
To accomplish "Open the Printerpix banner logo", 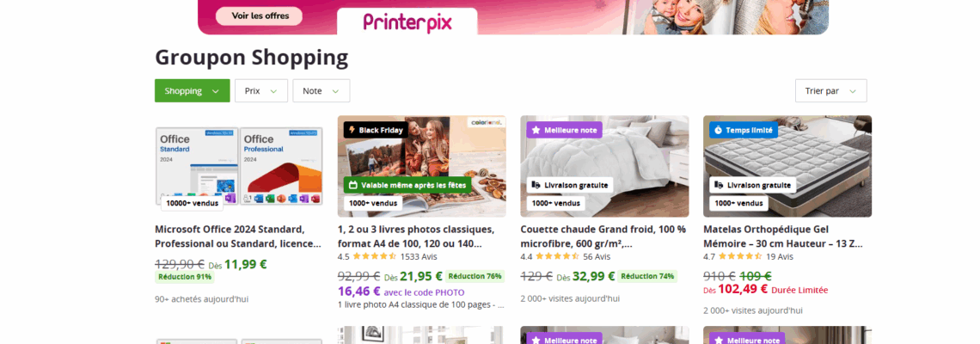I will [407, 21].
